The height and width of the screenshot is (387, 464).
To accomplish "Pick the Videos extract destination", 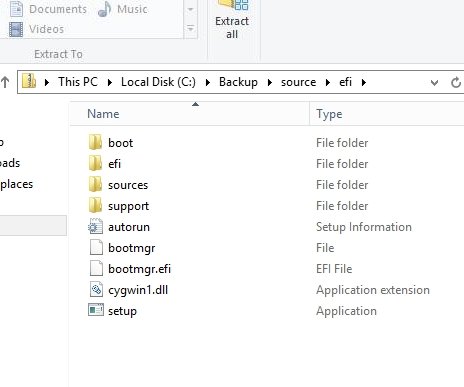I will 36,29.
